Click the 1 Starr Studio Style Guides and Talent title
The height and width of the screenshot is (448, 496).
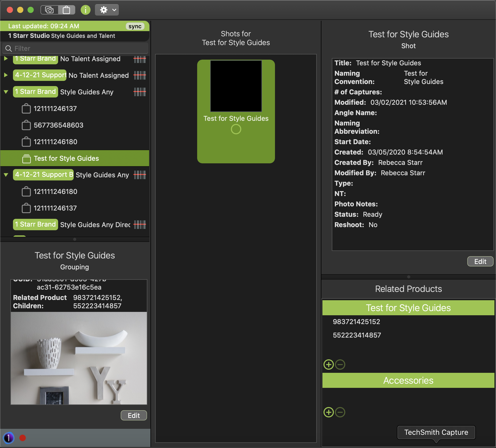pyautogui.click(x=61, y=36)
